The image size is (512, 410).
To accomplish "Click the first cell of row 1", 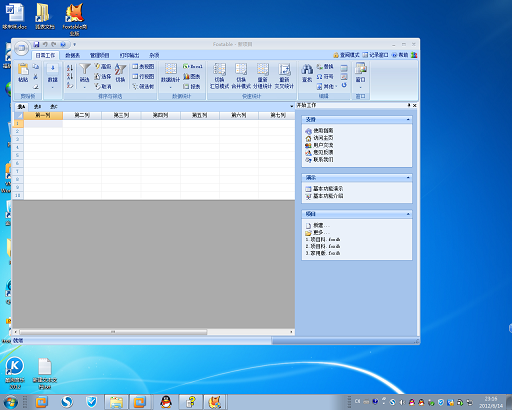I will click(43, 123).
